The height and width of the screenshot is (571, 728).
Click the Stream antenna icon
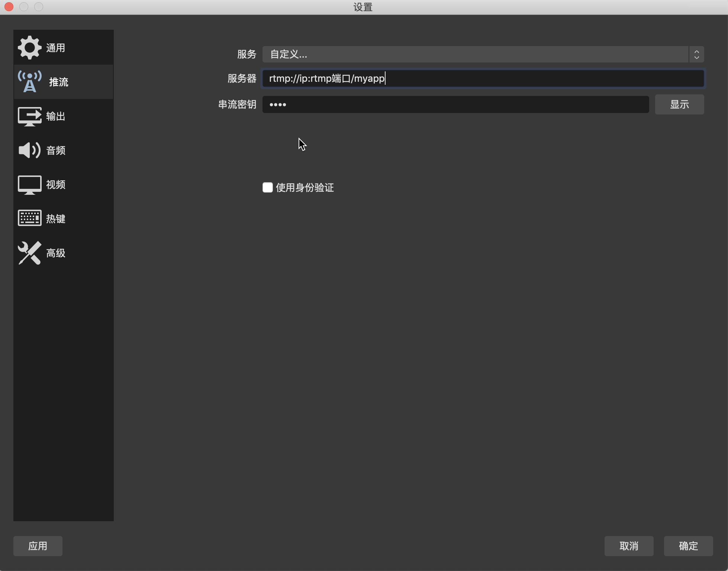pyautogui.click(x=30, y=82)
